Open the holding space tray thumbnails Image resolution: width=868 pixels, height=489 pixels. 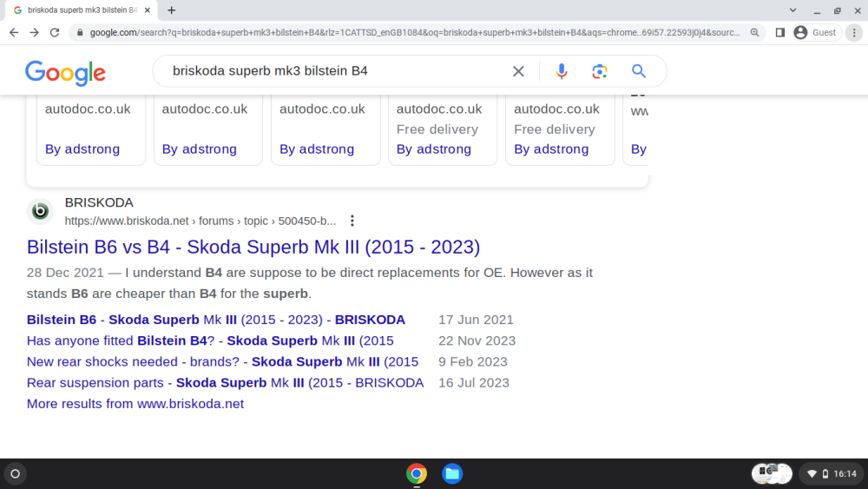pos(772,473)
